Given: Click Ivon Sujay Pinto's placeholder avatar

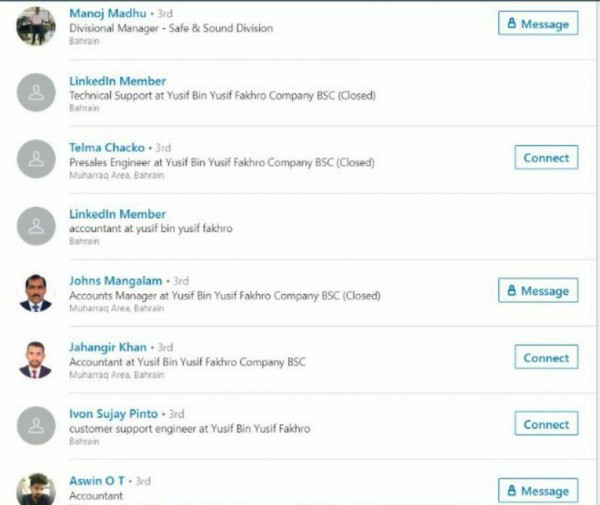Looking at the screenshot, I should pos(36,426).
